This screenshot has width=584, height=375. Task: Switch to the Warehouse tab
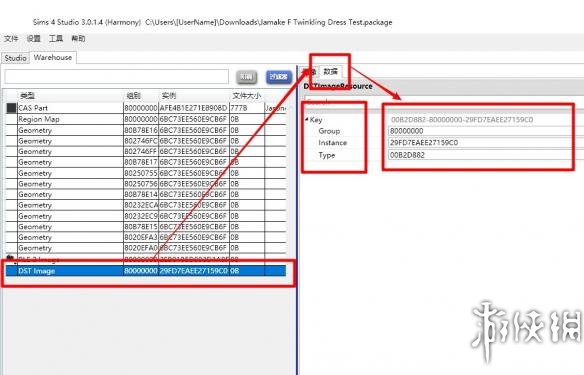[53, 57]
